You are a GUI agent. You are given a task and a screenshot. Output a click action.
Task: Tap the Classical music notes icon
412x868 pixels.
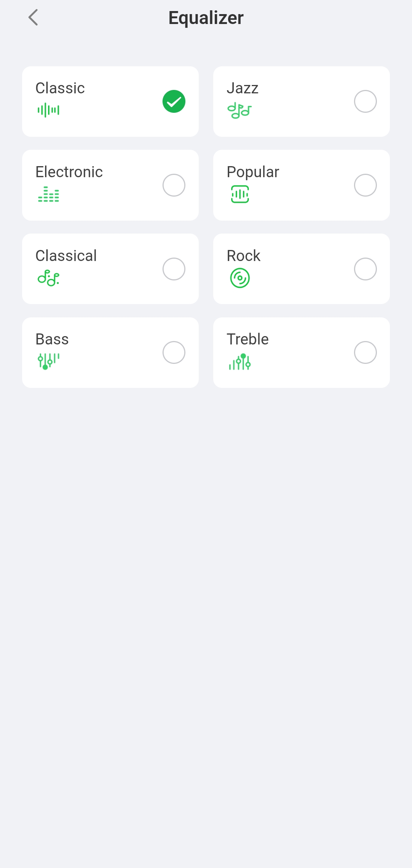48,278
